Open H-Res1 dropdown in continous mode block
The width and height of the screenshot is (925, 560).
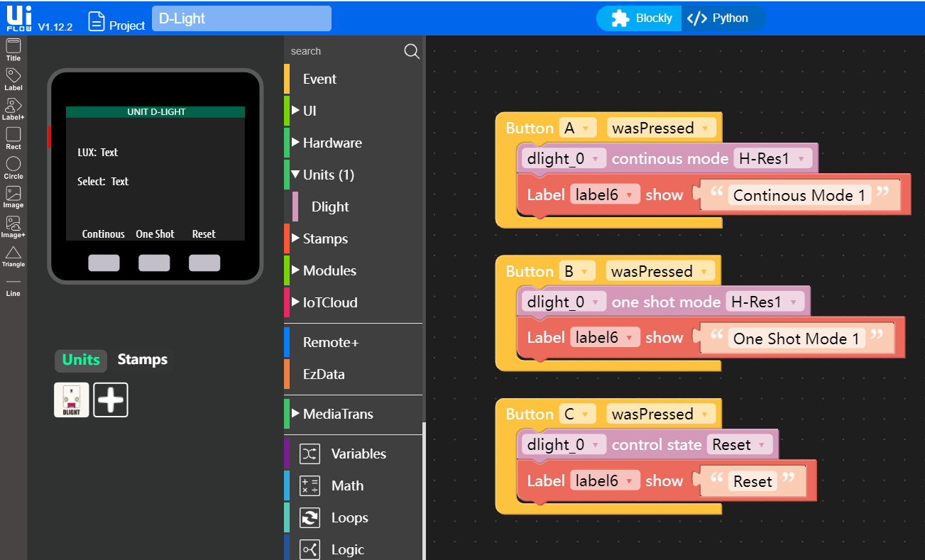(x=774, y=159)
